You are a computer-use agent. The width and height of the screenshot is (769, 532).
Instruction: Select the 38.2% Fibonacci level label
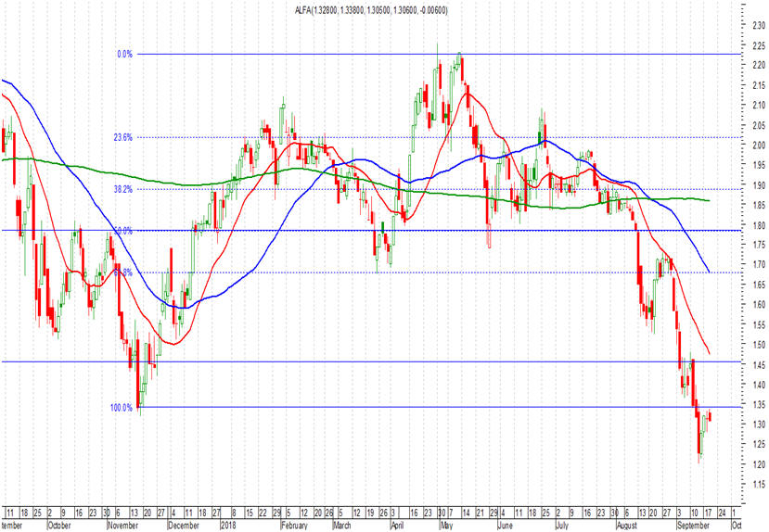coord(123,190)
